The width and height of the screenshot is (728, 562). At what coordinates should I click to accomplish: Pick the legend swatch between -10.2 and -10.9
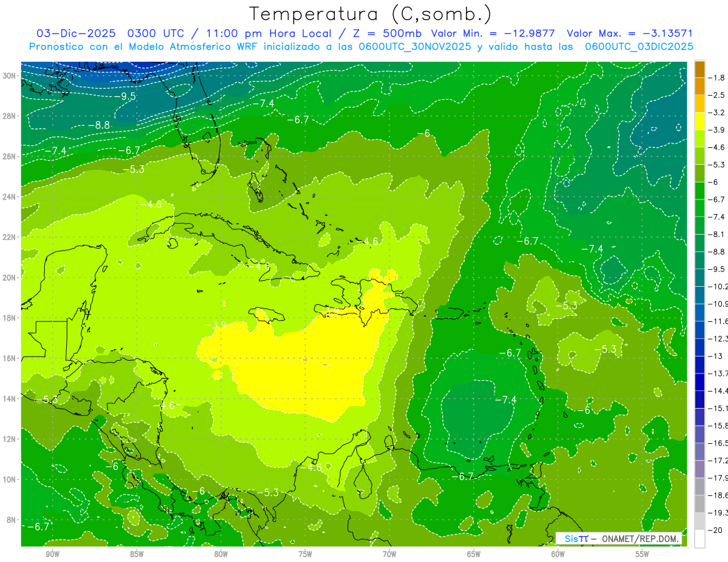(699, 295)
